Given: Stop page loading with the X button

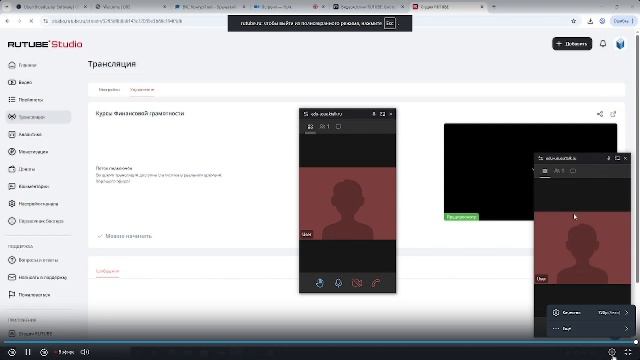Looking at the screenshot, I should pos(31,21).
